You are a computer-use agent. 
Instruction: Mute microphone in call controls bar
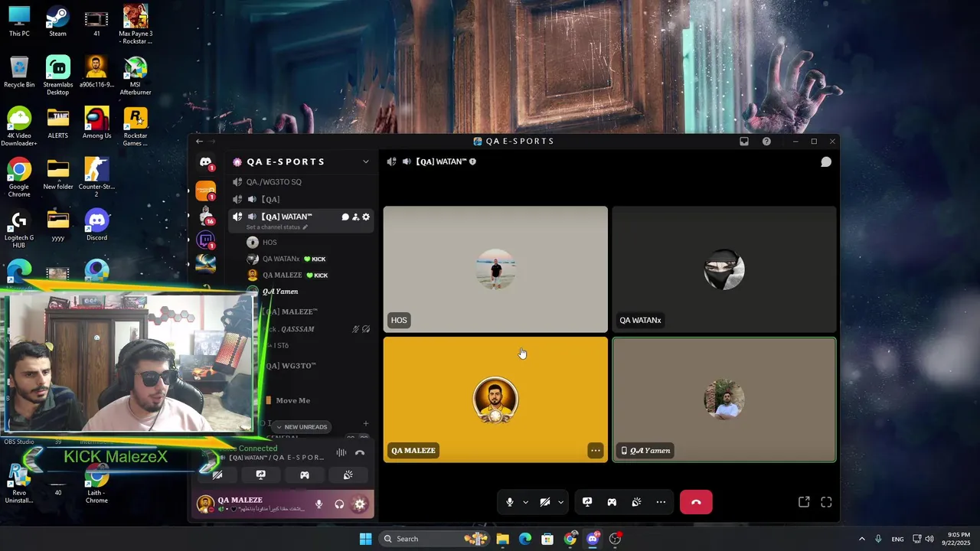pyautogui.click(x=509, y=502)
